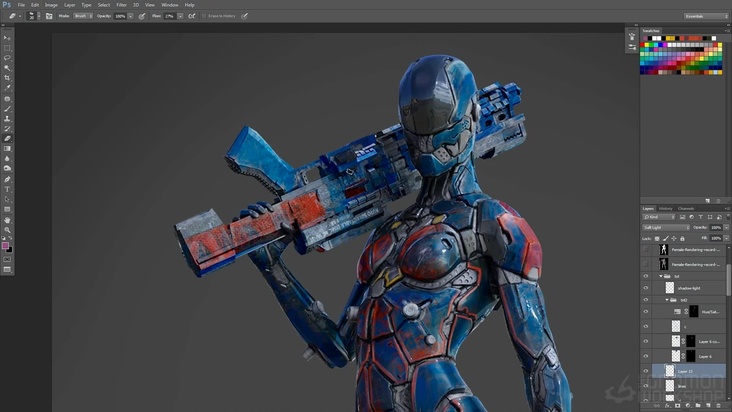This screenshot has height=412, width=732.
Task: Open the eraser Opacity slider arrow
Action: click(131, 16)
